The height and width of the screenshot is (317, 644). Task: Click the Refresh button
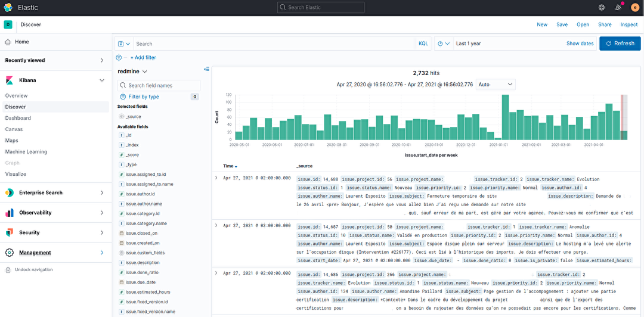pos(620,43)
